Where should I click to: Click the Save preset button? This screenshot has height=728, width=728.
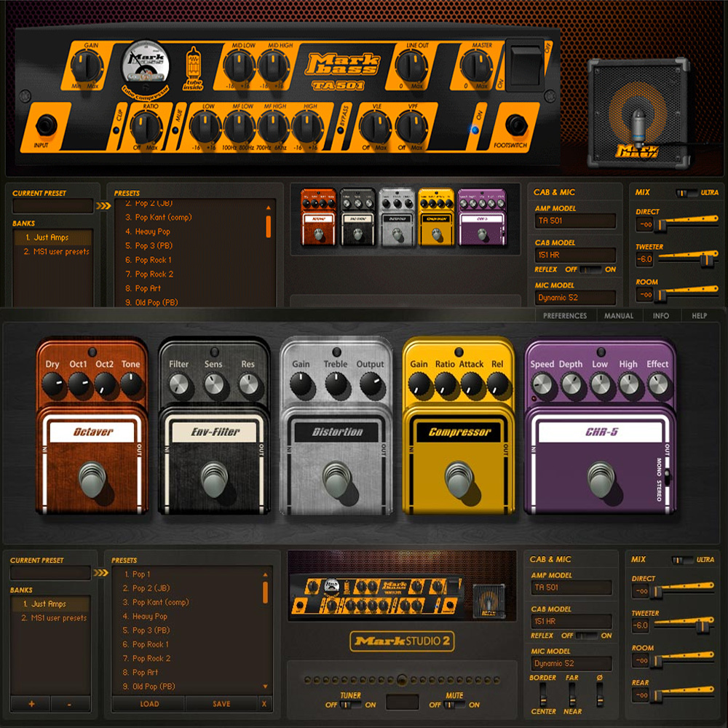221,704
